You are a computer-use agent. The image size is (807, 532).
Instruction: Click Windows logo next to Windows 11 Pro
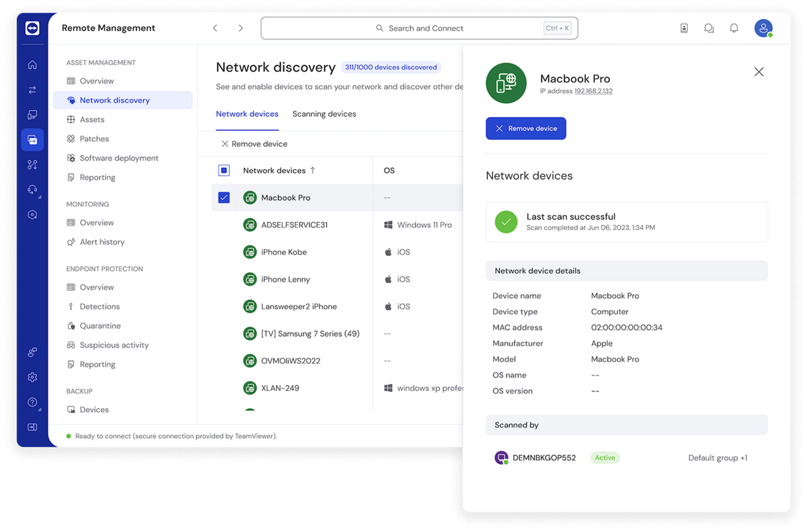pos(388,224)
